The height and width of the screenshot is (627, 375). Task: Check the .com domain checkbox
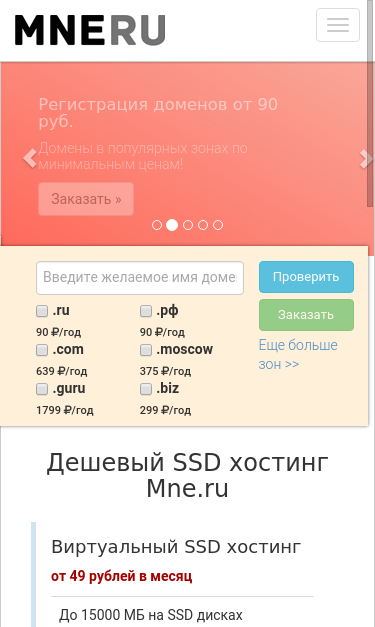click(42, 350)
